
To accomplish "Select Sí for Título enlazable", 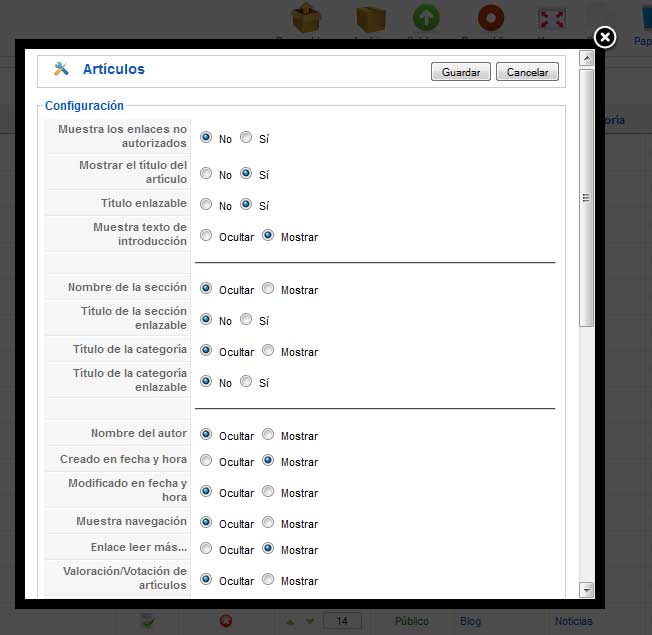I will point(246,204).
